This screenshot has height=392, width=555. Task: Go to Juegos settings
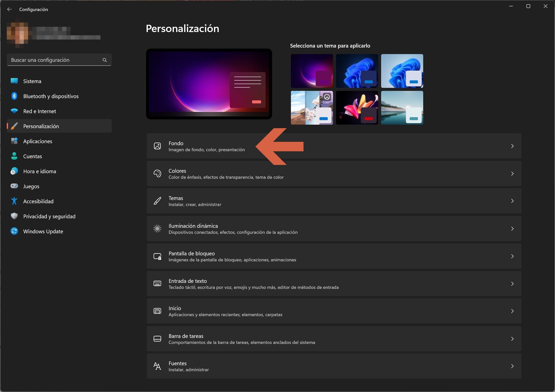(59, 186)
